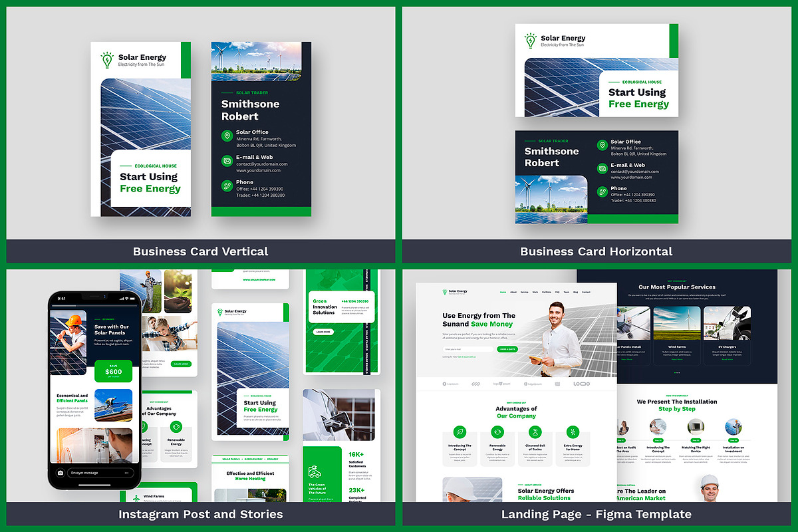Open the Portfolio navigation item
The height and width of the screenshot is (532, 798).
(547, 291)
